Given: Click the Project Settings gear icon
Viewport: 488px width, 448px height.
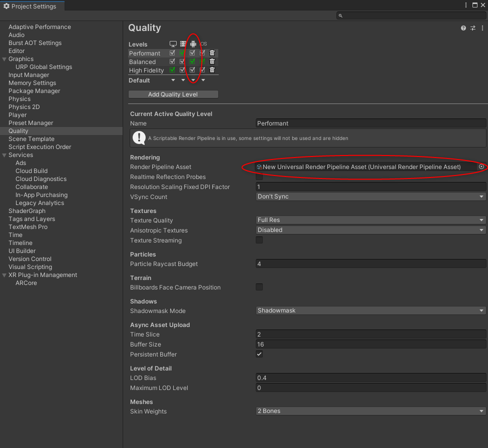Looking at the screenshot, I should tap(6, 6).
